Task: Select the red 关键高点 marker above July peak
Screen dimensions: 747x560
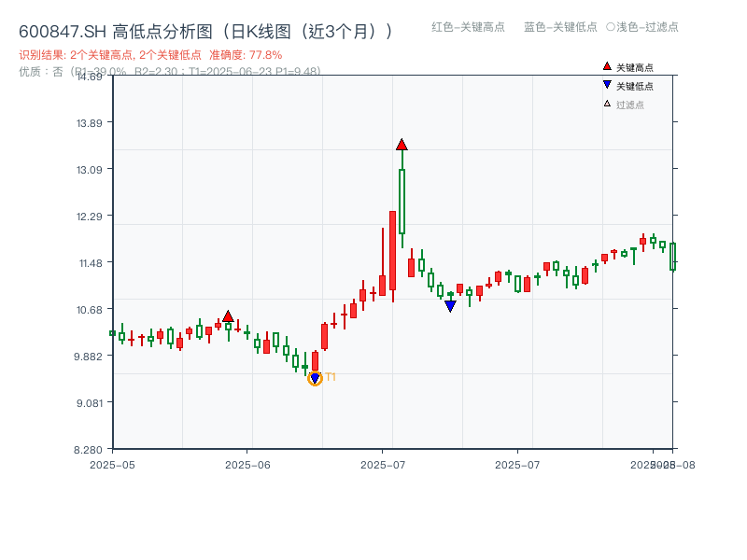Action: [402, 145]
